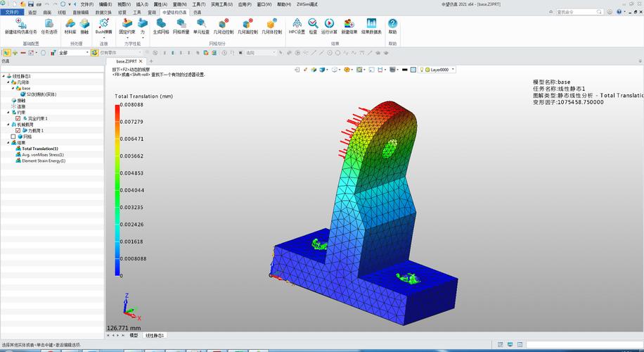Viewport: 644px width, 352px height.
Task: Open the 编辑(E) menu
Action: [105, 4]
